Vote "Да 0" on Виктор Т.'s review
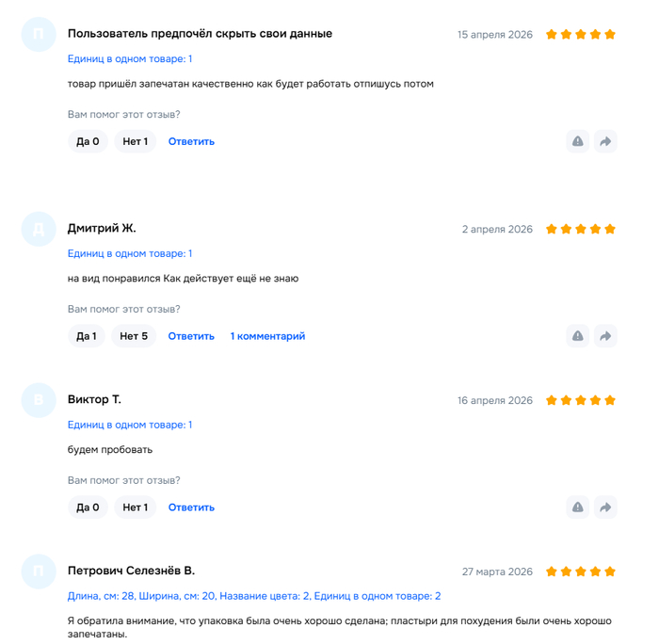This screenshot has width=659, height=644. [x=88, y=507]
